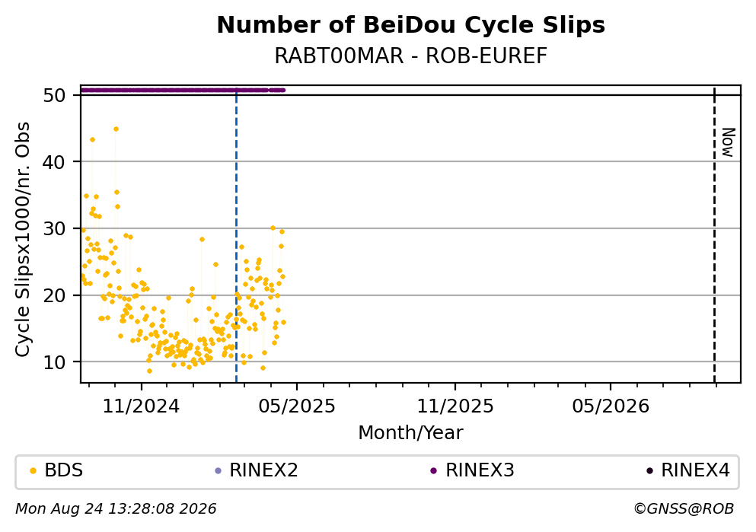Select the RINEX3 legend label
The height and width of the screenshot is (532, 756).
(480, 470)
